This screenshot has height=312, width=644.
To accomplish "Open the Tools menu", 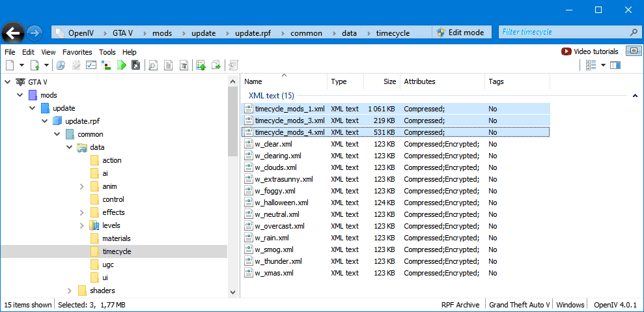I will (x=107, y=52).
